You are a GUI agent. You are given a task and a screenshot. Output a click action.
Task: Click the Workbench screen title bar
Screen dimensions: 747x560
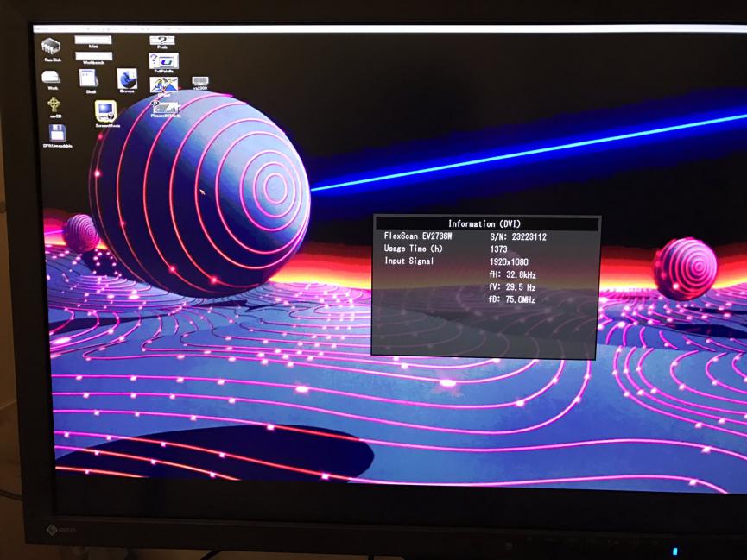click(x=389, y=29)
